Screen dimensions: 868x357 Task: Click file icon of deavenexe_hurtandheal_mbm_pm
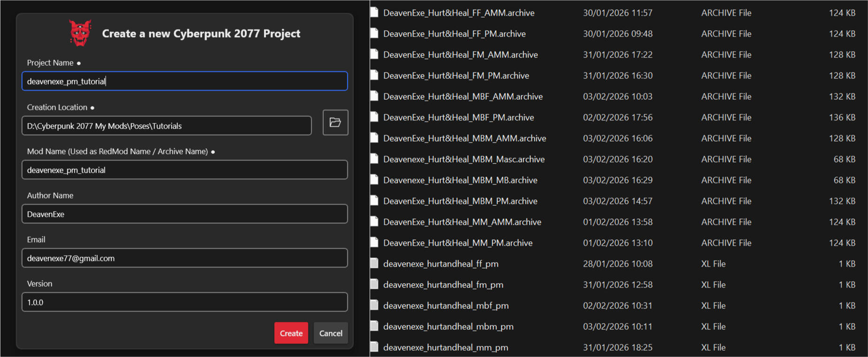point(374,326)
